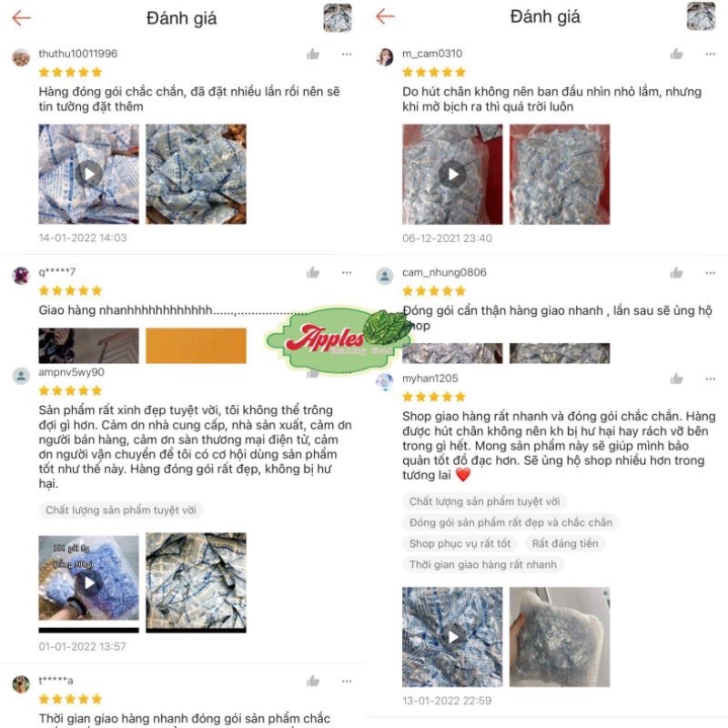Like cam_nhung0806's review
The height and width of the screenshot is (728, 728).
[676, 273]
